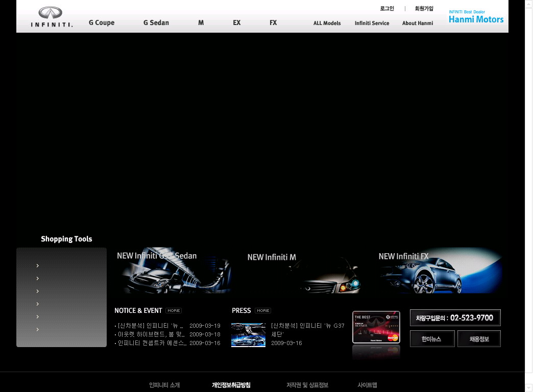The width and height of the screenshot is (533, 392).
Task: Select G Sedan in navigation
Action: (x=156, y=23)
